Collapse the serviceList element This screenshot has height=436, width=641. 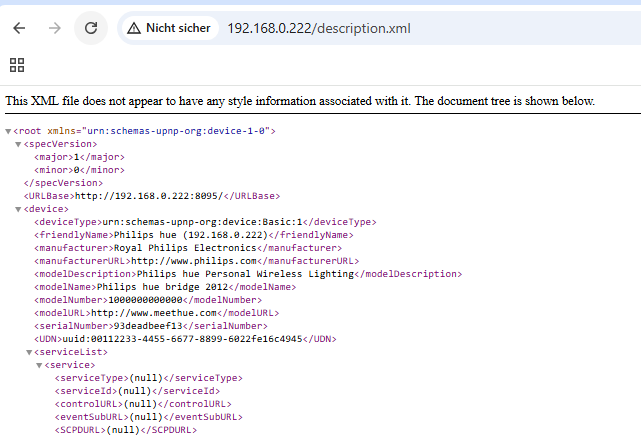tap(29, 352)
